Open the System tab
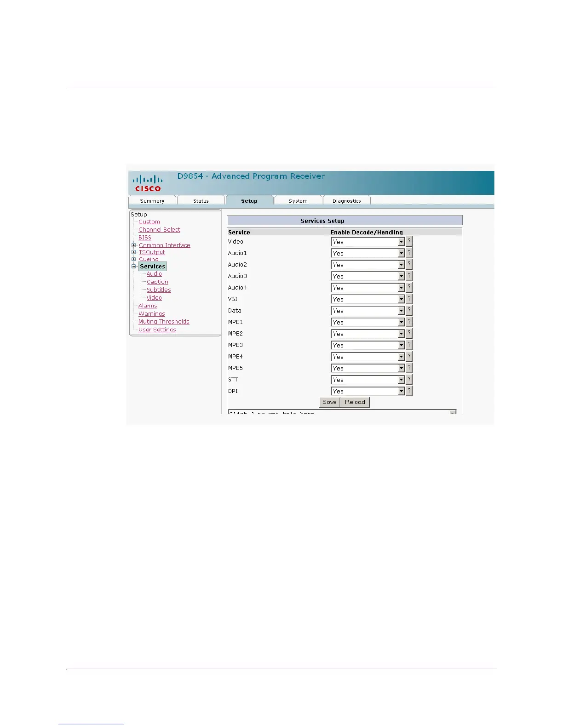The width and height of the screenshot is (563, 728). click(298, 201)
